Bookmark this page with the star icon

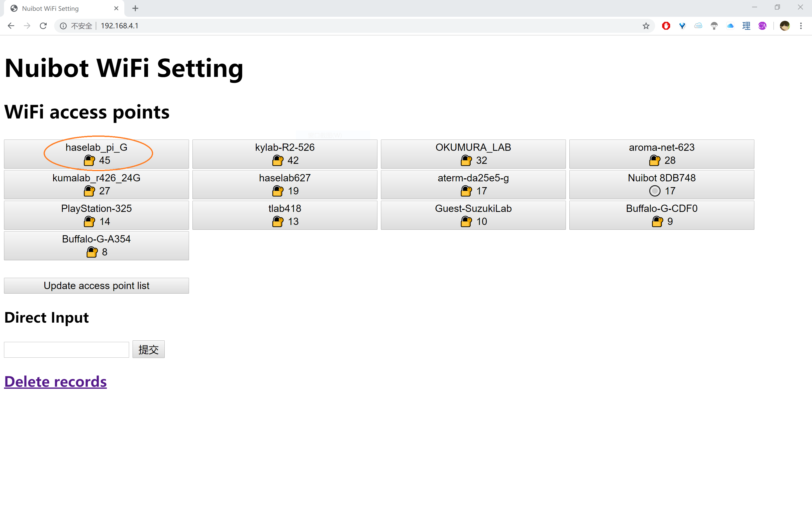pos(646,26)
